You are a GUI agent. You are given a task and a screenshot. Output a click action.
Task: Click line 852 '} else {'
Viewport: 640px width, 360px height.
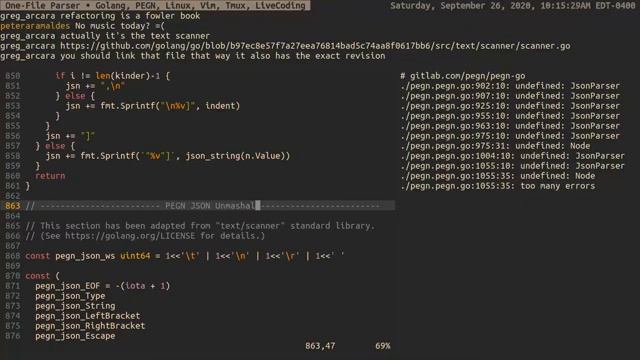coord(75,96)
